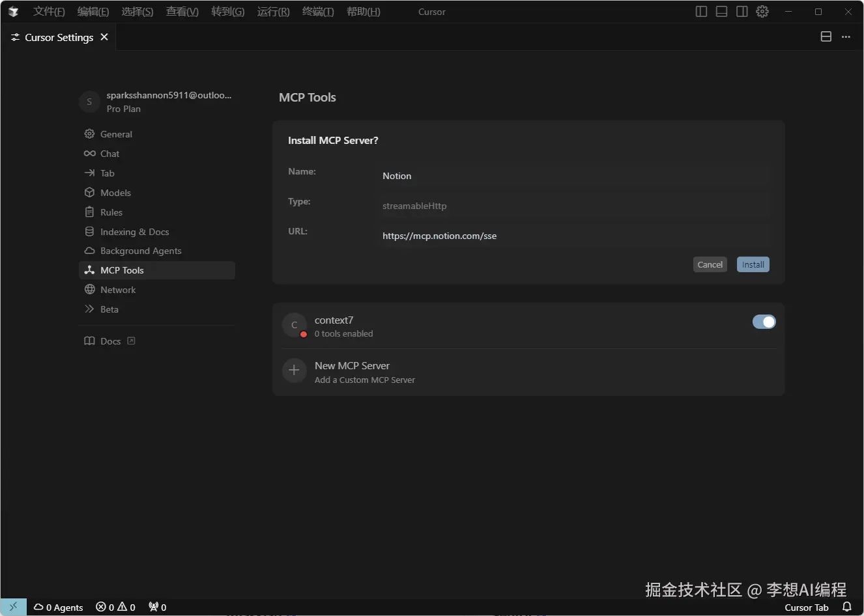The width and height of the screenshot is (864, 616).
Task: Add a New MCP Server
Action: coord(528,372)
